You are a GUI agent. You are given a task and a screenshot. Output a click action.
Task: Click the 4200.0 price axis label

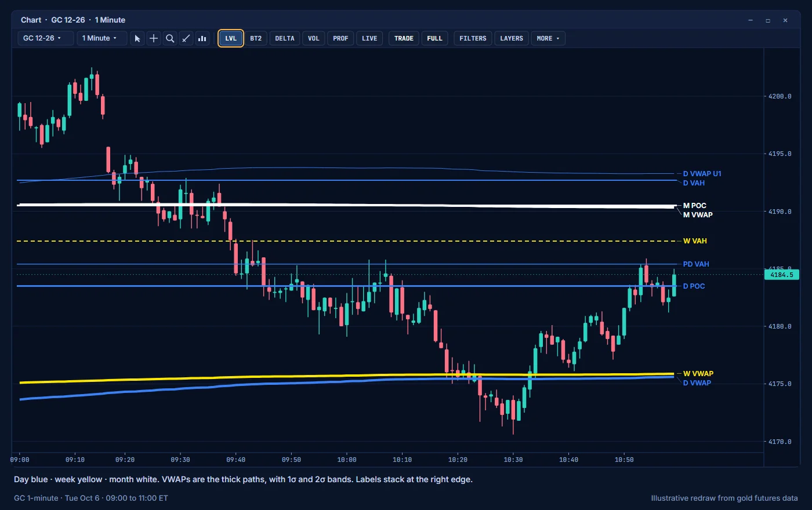[780, 96]
